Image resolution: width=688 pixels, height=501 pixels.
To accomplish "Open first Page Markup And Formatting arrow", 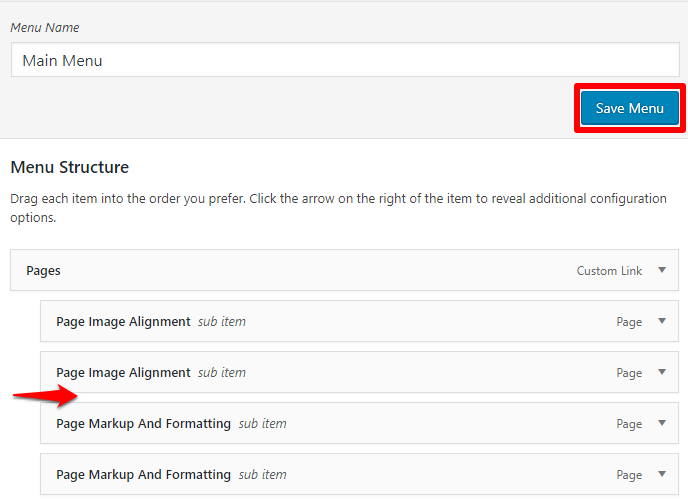I will point(662,423).
